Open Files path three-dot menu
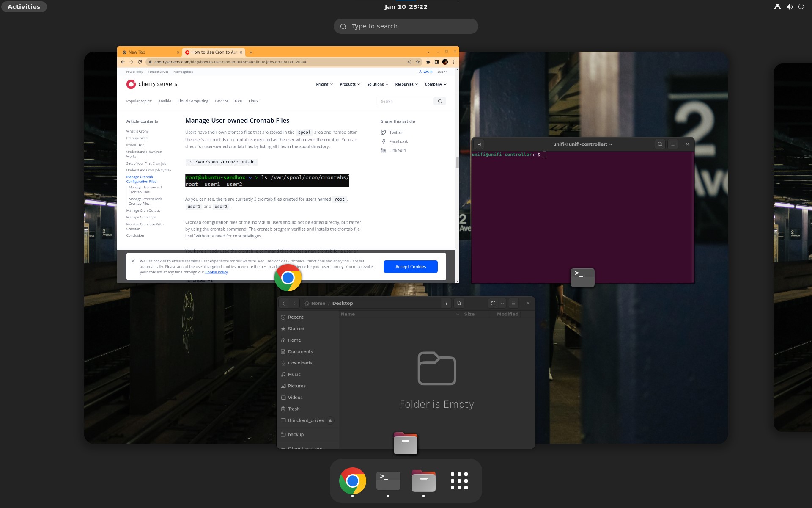812x508 pixels. pos(446,303)
